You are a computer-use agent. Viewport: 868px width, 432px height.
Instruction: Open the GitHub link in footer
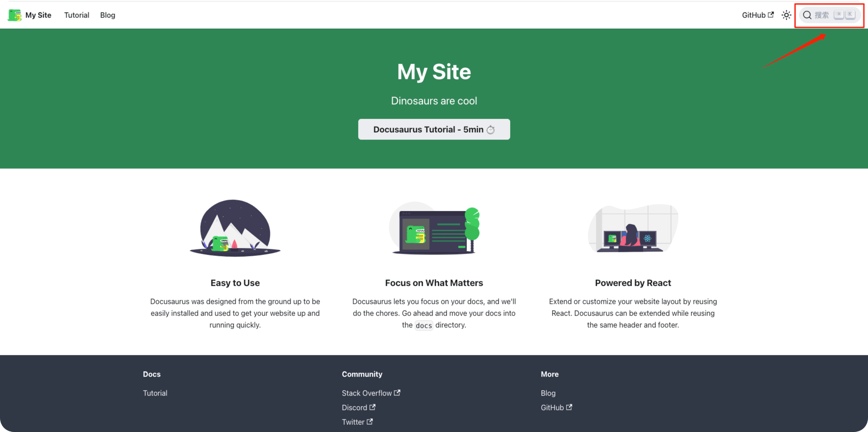(556, 408)
